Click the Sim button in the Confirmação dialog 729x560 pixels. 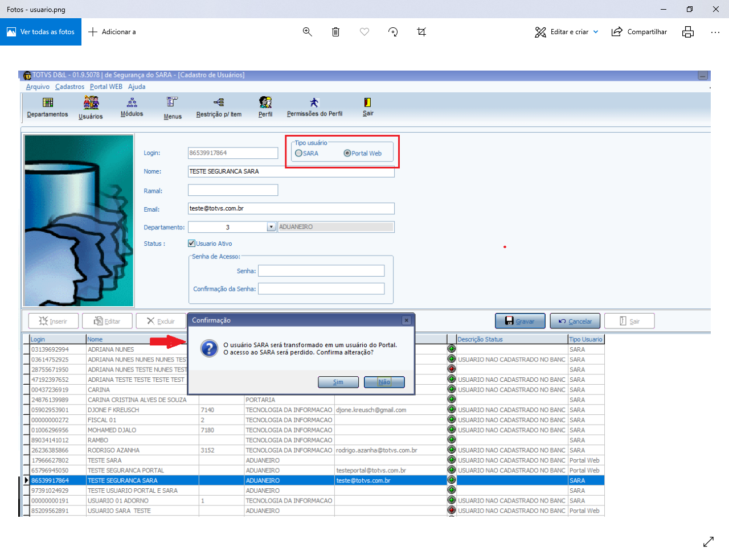(x=338, y=382)
